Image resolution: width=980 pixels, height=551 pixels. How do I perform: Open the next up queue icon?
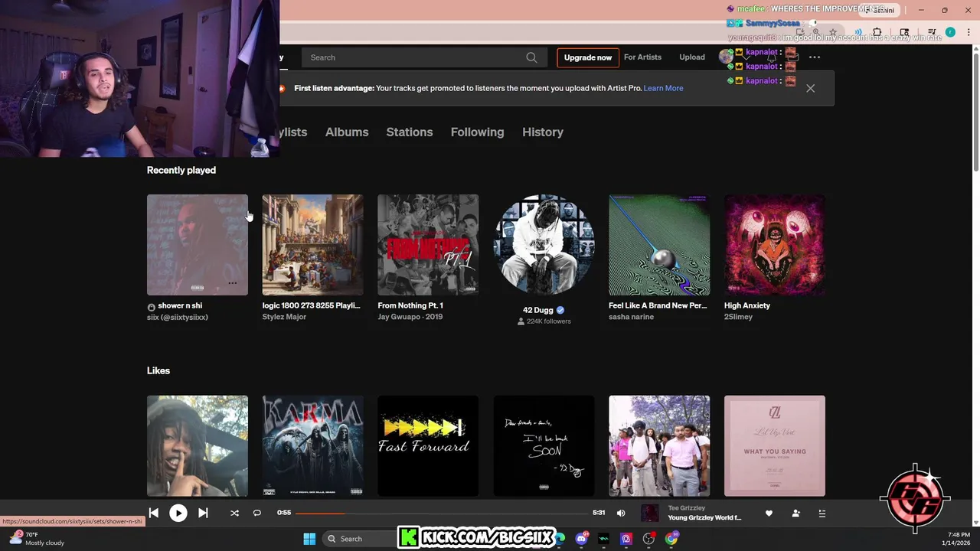point(822,514)
